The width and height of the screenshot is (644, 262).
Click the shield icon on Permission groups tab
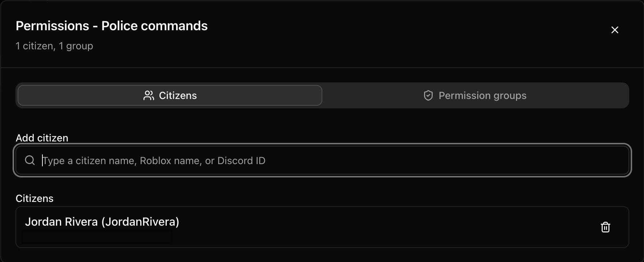click(x=428, y=95)
